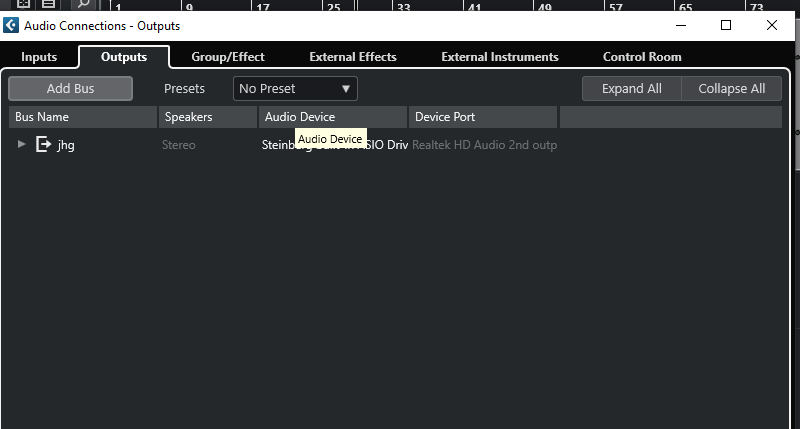Open the No Preset dropdown
Image resolution: width=800 pixels, height=429 pixels.
click(x=295, y=88)
